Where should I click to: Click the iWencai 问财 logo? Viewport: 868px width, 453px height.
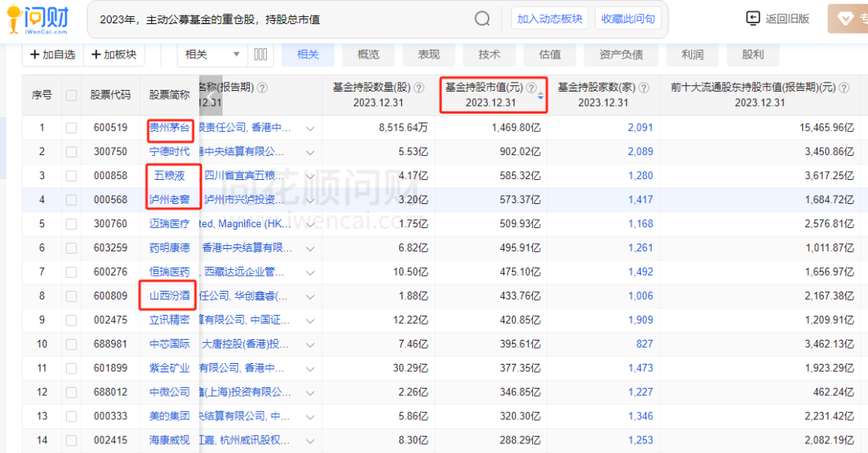[38, 19]
